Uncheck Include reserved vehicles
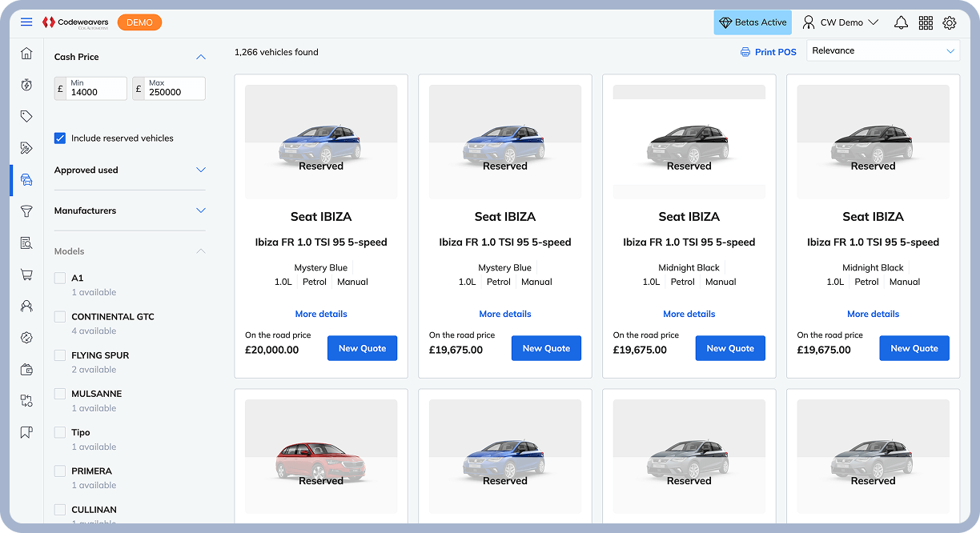Image resolution: width=980 pixels, height=533 pixels. [x=60, y=138]
